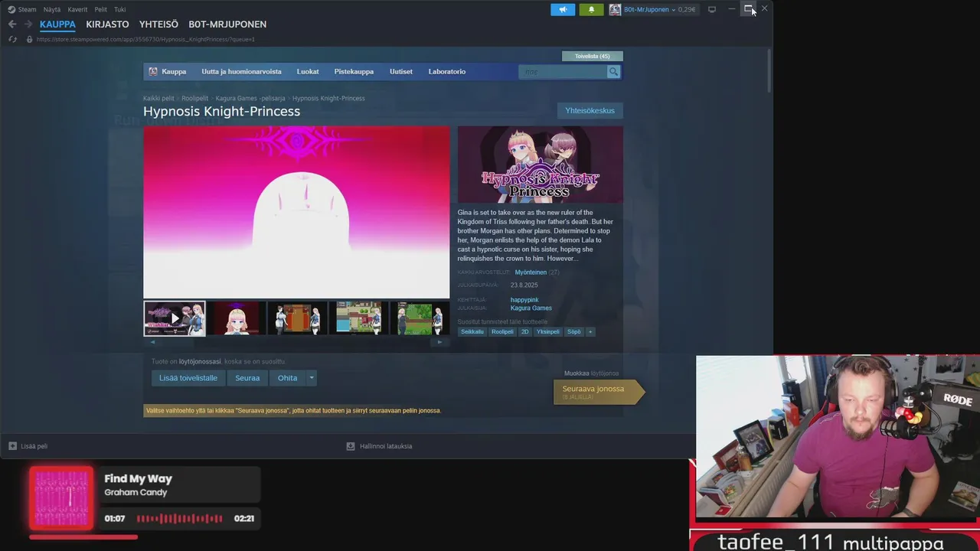Click the magnifying glass search icon
Viewport: 980px width, 551px height.
click(613, 72)
